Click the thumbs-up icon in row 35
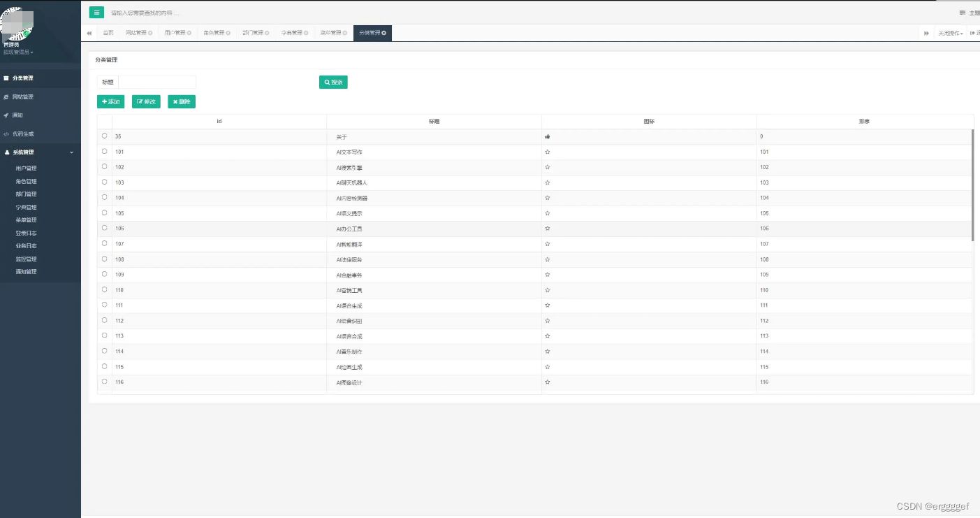Viewport: 980px width, 518px height. [548, 136]
